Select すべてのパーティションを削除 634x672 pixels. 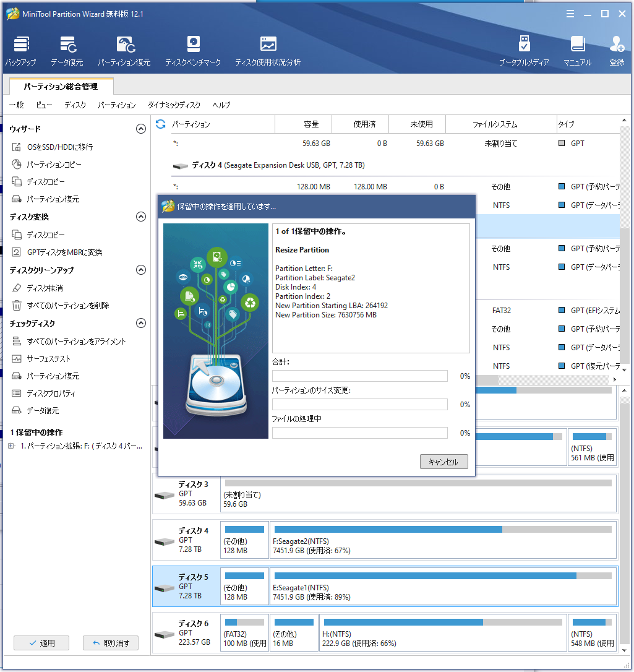pos(61,305)
